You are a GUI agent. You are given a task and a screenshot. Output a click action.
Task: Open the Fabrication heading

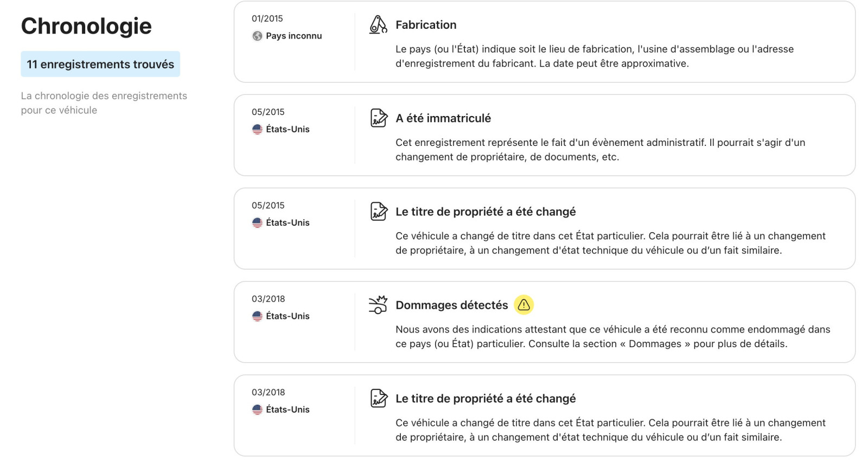click(x=426, y=25)
